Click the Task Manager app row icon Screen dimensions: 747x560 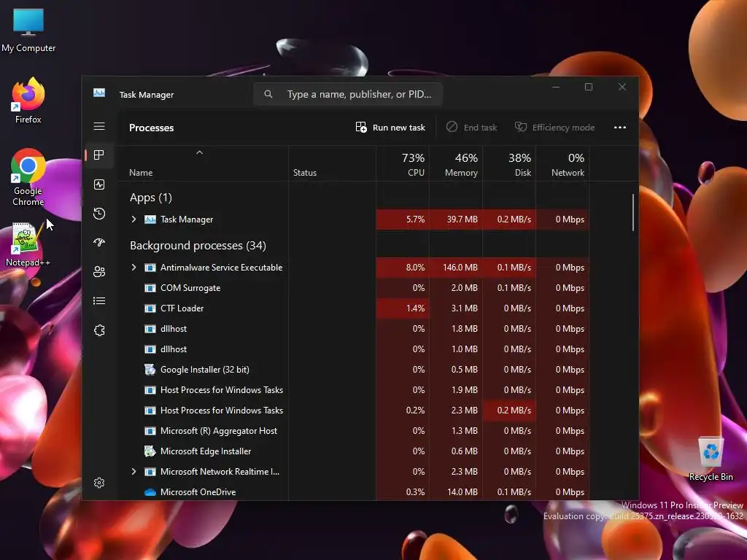click(150, 219)
